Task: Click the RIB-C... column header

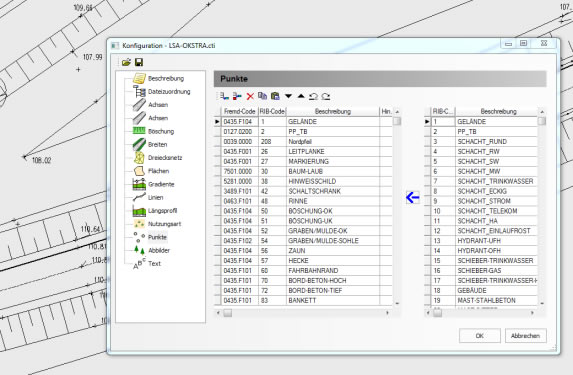Action: (442, 111)
